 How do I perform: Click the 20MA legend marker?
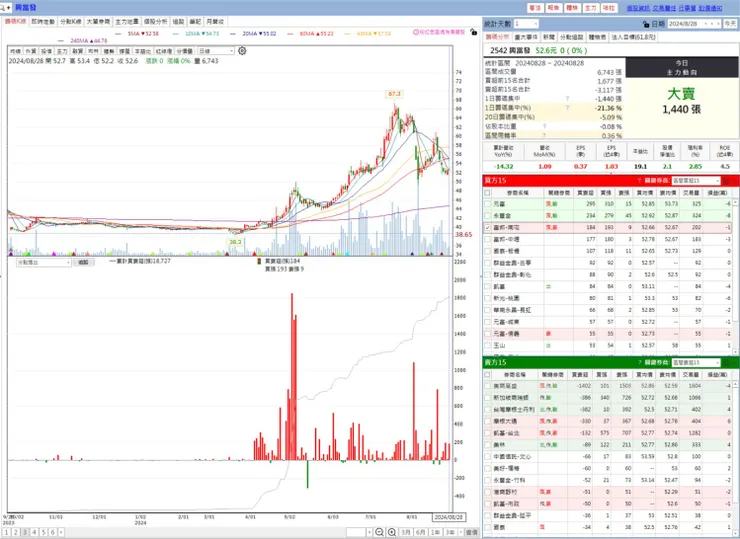[233, 34]
